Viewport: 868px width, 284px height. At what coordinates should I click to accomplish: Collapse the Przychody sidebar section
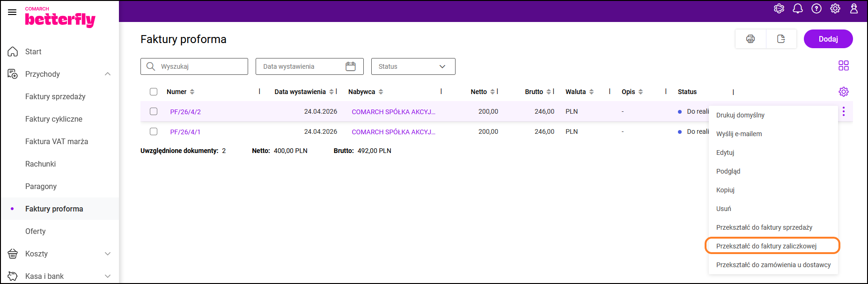coord(108,74)
